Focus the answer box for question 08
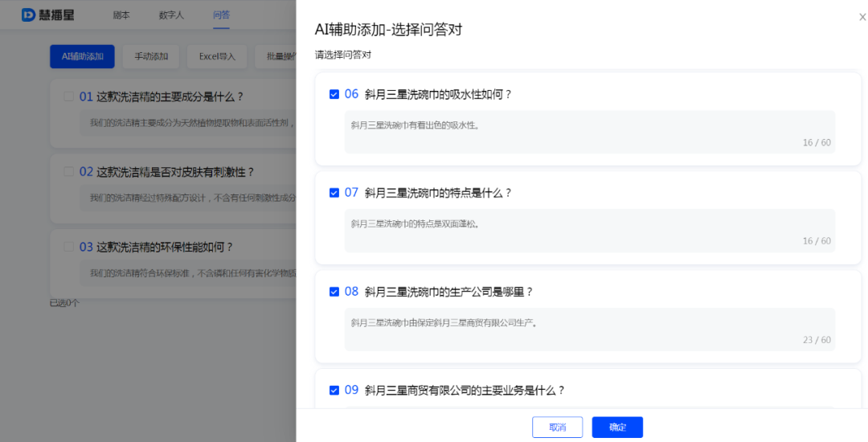Viewport: 868px width, 442px height. tap(589, 329)
